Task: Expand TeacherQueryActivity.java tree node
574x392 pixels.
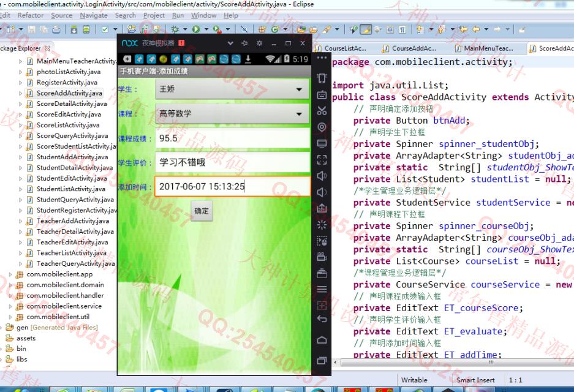Action: point(20,263)
